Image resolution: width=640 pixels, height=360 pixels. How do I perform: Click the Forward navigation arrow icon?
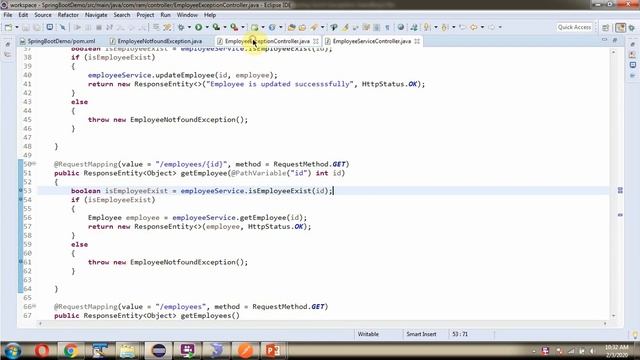pyautogui.click(x=491, y=27)
